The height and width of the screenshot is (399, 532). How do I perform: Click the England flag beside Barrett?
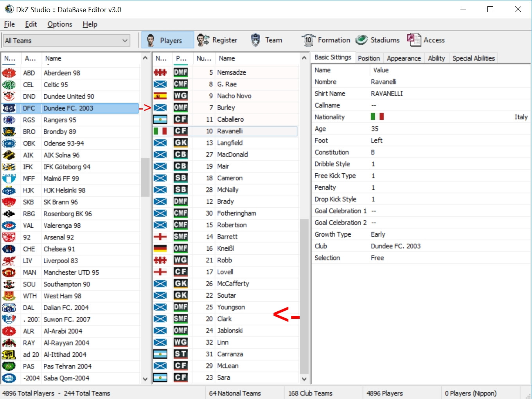(x=160, y=237)
